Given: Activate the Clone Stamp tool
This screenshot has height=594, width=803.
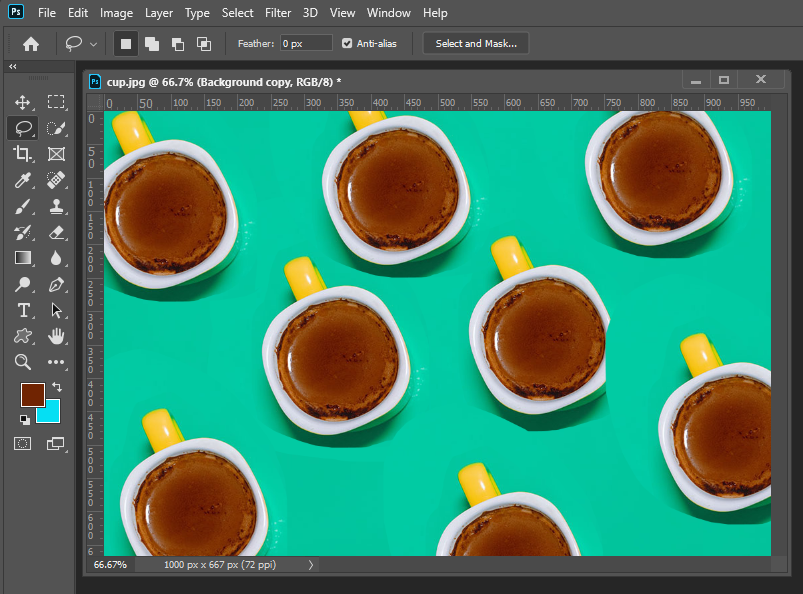Looking at the screenshot, I should 56,206.
